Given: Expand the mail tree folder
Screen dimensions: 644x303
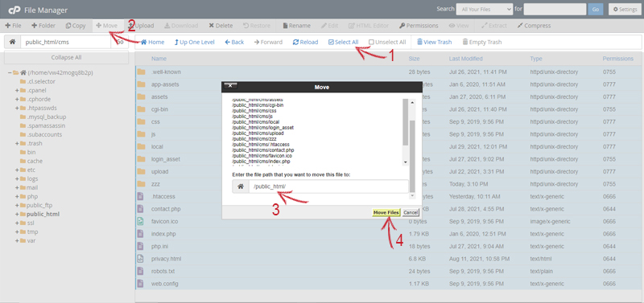Looking at the screenshot, I should (17, 187).
